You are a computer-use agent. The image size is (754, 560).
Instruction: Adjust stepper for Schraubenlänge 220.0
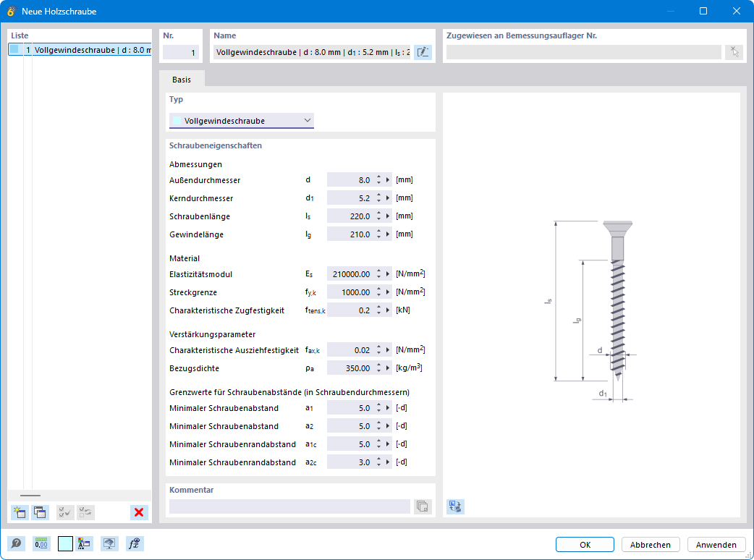(379, 216)
